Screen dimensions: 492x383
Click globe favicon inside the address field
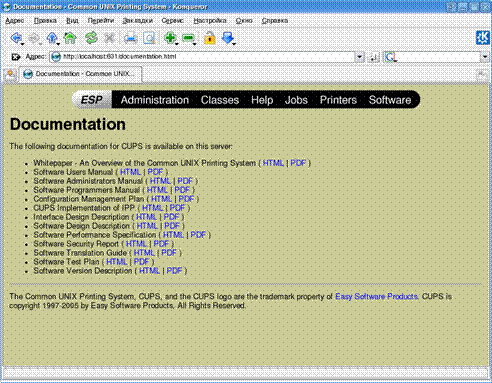56,57
